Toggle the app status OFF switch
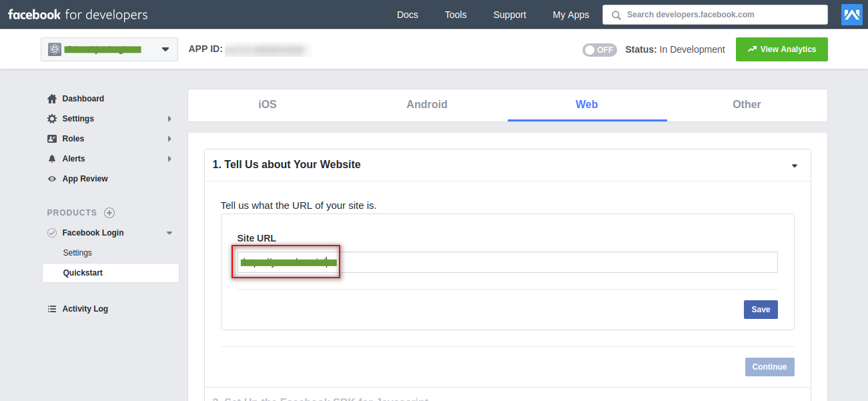 [x=600, y=49]
